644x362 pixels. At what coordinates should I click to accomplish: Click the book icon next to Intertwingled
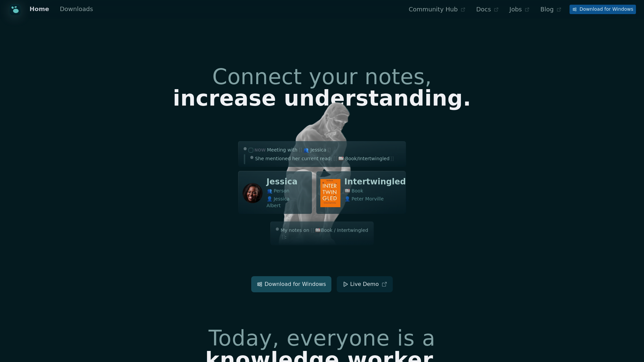[347, 190]
